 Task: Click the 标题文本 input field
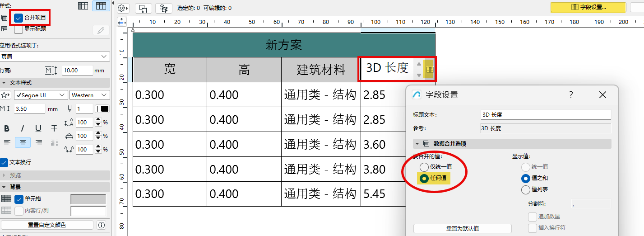[x=546, y=115]
